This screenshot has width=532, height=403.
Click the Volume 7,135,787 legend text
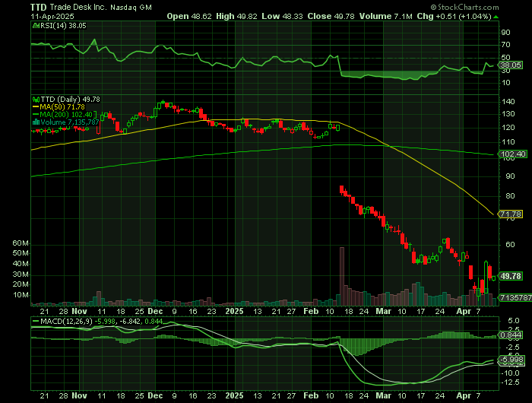(70, 122)
